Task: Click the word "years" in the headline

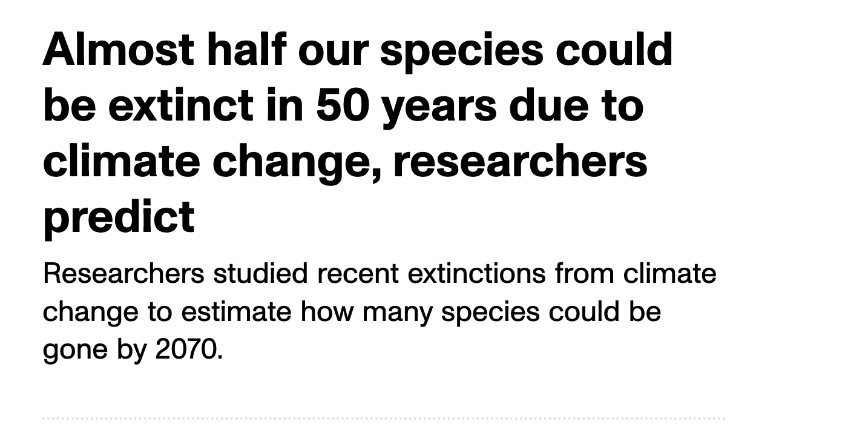Action: click(444, 107)
